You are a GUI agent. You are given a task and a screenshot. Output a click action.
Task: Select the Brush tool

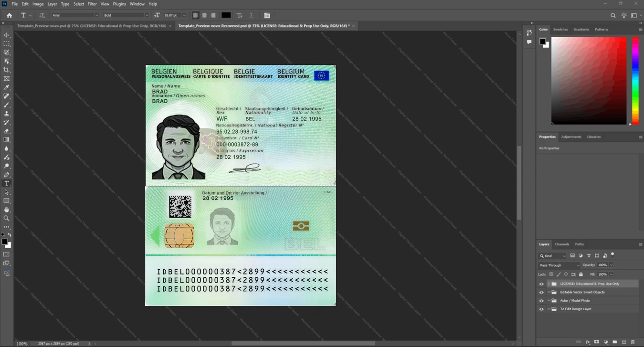(7, 105)
